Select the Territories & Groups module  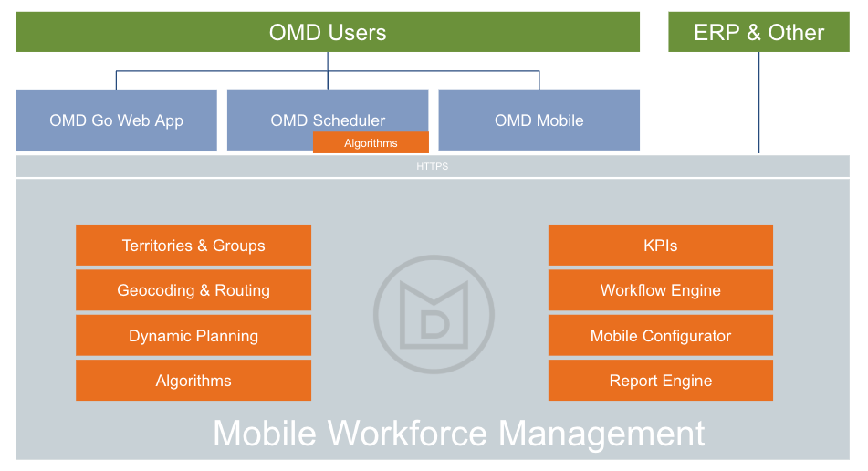click(193, 246)
